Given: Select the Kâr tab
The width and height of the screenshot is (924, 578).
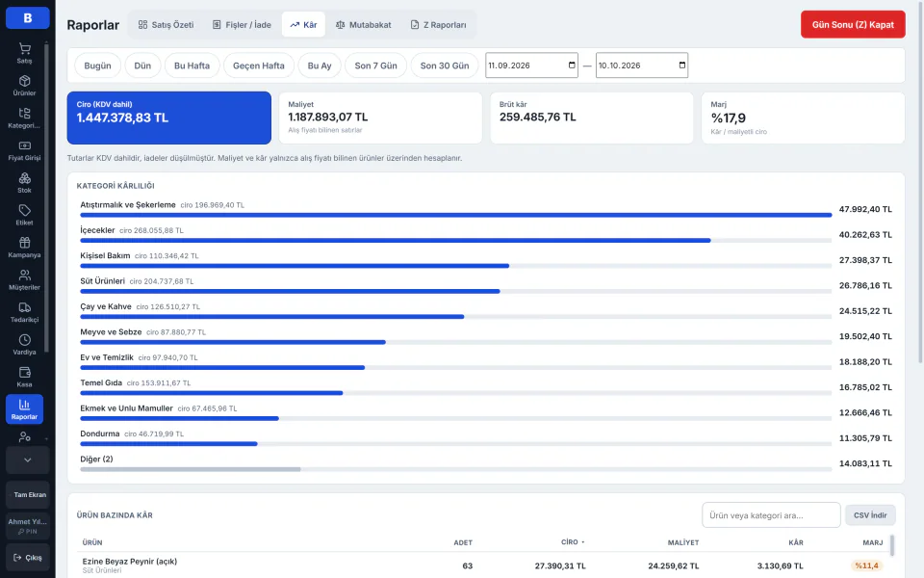Looking at the screenshot, I should 303,25.
